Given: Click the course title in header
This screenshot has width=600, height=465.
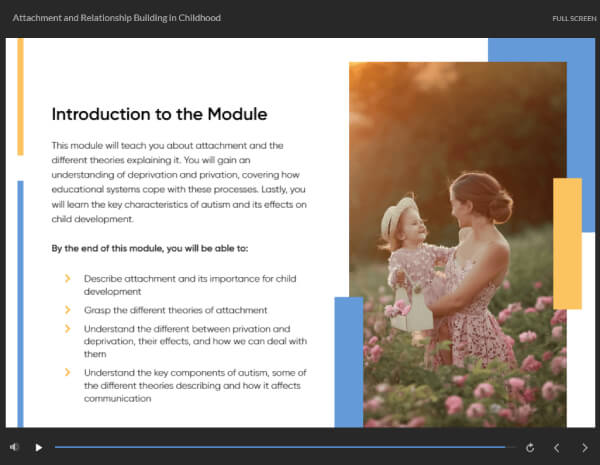Looking at the screenshot, I should (x=116, y=18).
